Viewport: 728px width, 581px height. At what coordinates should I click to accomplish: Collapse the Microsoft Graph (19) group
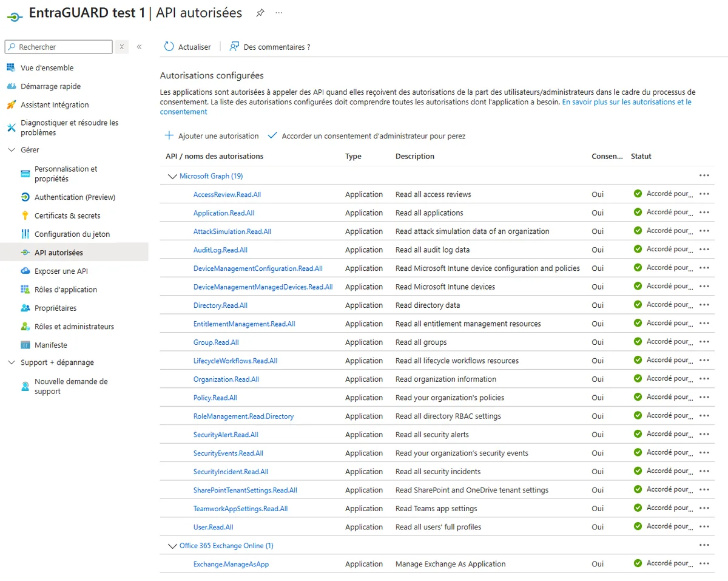pyautogui.click(x=172, y=176)
